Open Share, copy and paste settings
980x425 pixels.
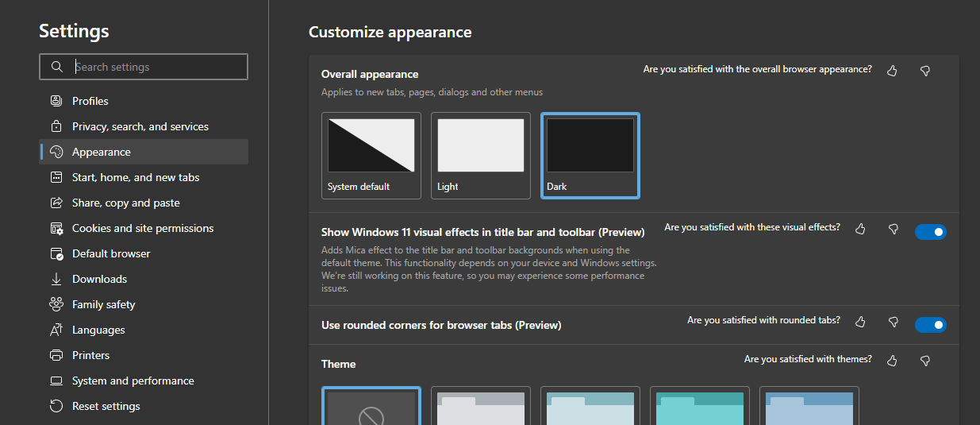[x=144, y=203]
